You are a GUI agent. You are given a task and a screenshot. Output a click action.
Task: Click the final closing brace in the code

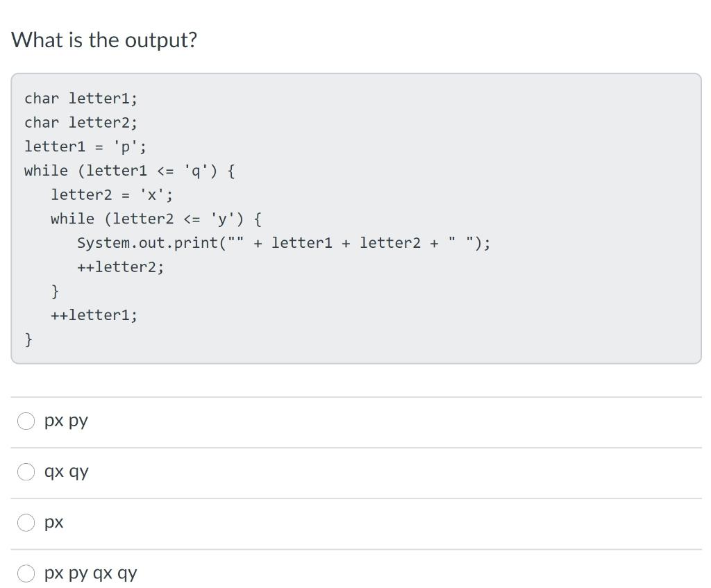(28, 339)
